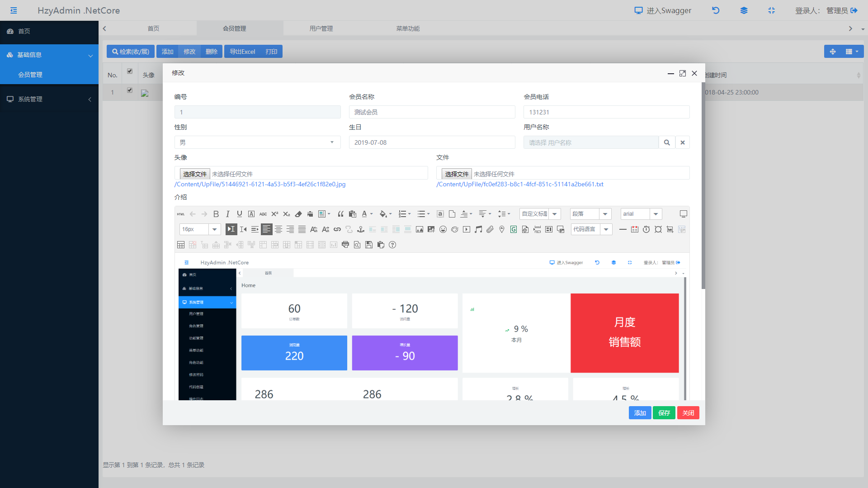Insert an anchor with the anchor icon
The height and width of the screenshot is (488, 868).
[x=361, y=229]
